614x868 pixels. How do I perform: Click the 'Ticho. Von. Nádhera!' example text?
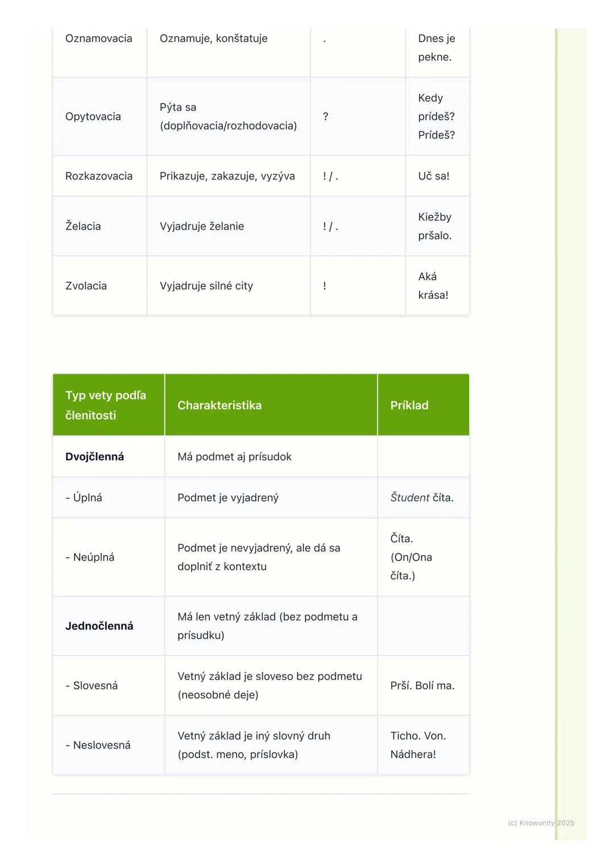pos(418,745)
